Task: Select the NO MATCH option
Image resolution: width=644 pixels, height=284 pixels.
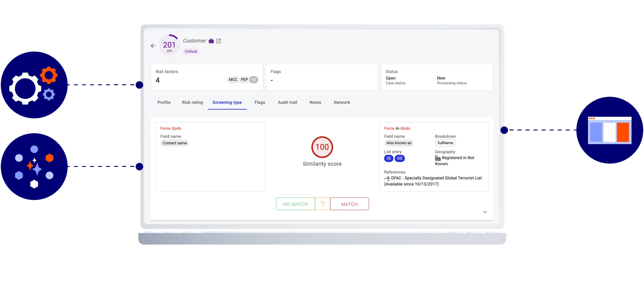Action: pos(295,204)
